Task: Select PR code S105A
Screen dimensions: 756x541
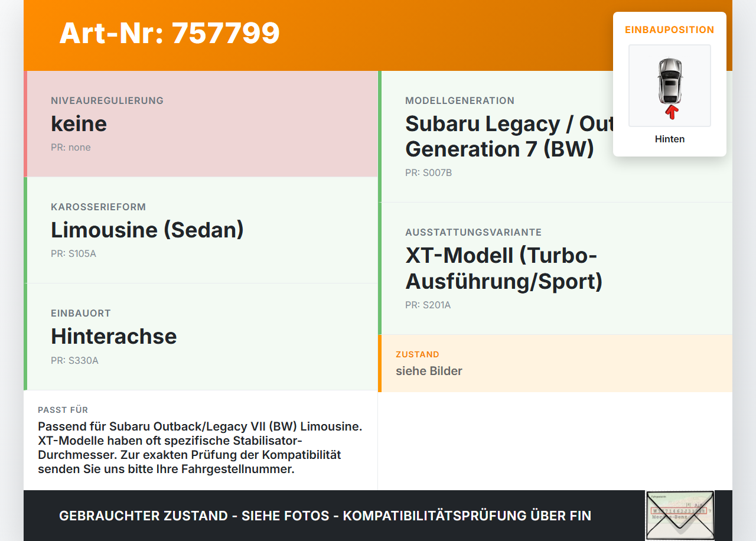Action: [73, 254]
